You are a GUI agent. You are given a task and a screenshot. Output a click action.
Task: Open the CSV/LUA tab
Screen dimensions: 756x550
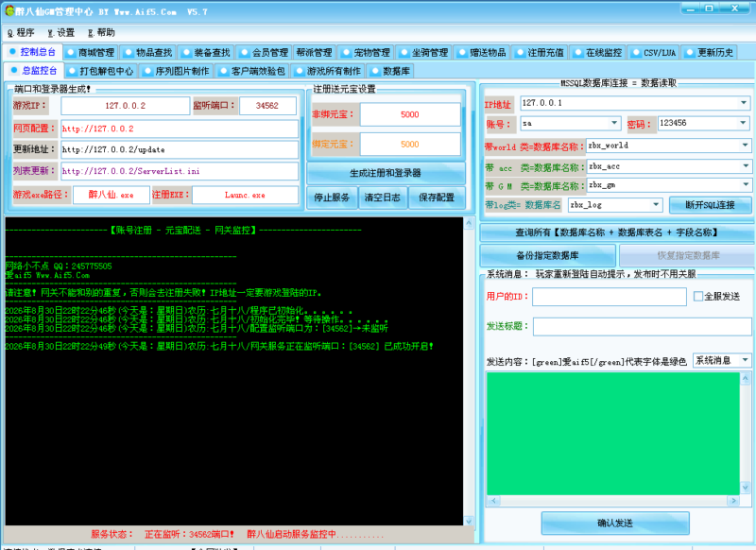[x=654, y=52]
